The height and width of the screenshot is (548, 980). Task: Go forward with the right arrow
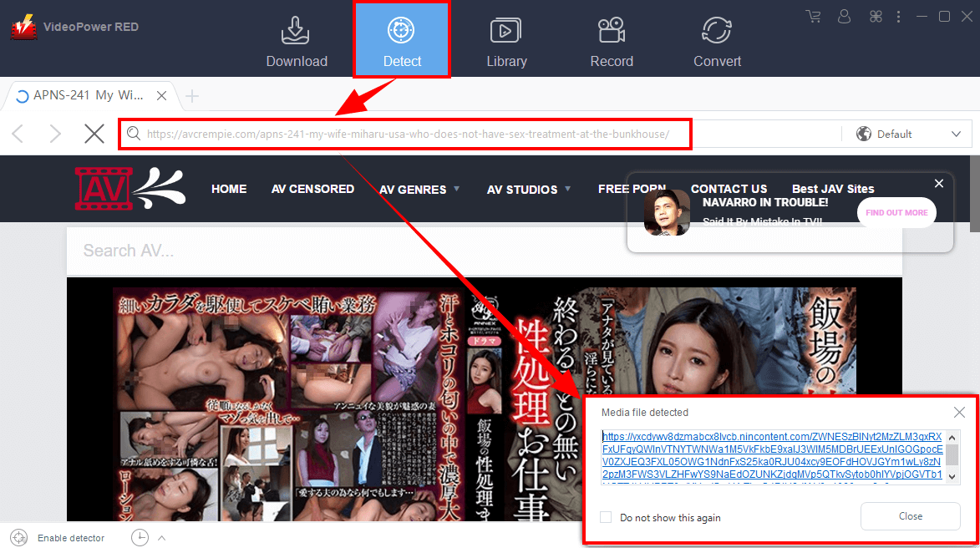(55, 134)
